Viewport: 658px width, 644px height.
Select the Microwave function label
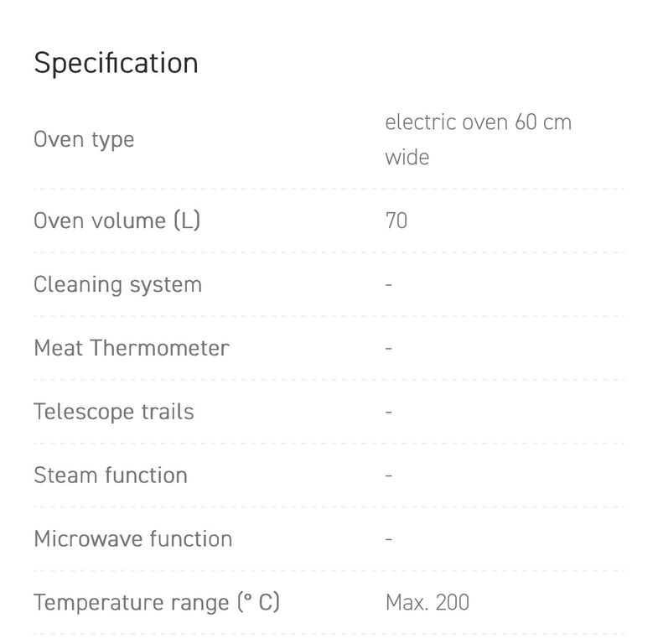(133, 539)
